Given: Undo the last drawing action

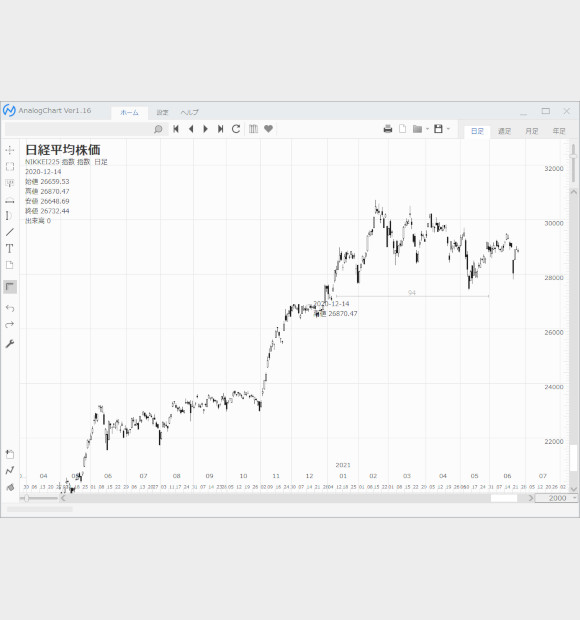Looking at the screenshot, I should coord(10,308).
